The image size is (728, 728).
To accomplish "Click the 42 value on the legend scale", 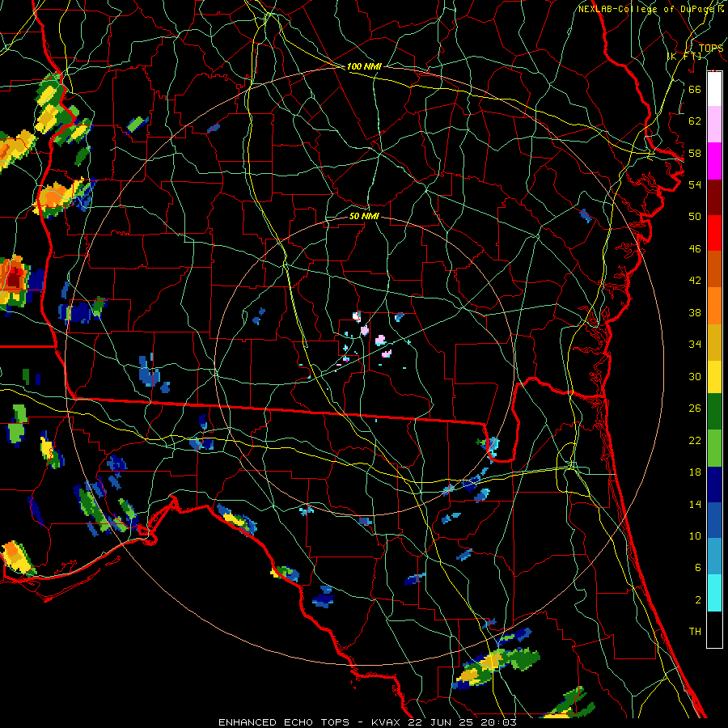I will (x=695, y=281).
